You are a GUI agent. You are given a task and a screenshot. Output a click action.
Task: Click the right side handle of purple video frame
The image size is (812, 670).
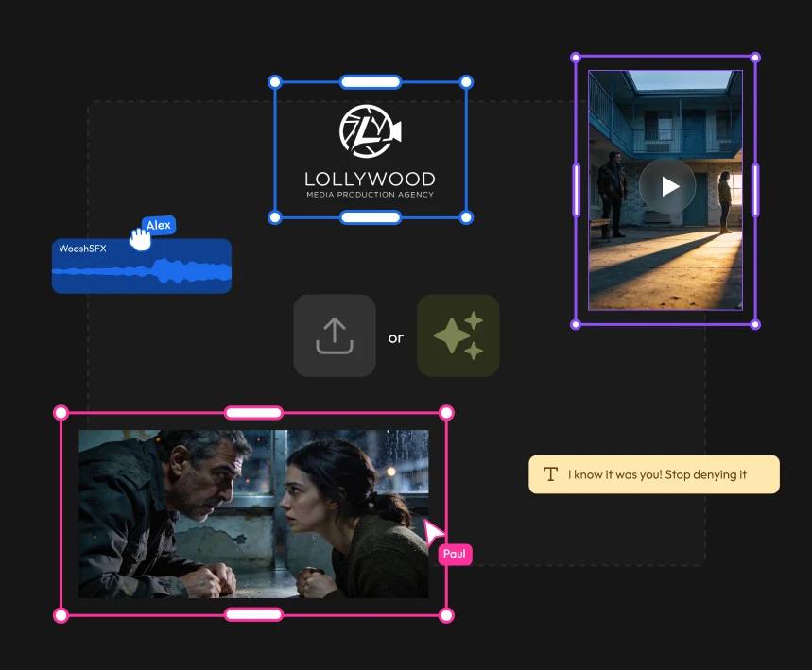click(755, 190)
